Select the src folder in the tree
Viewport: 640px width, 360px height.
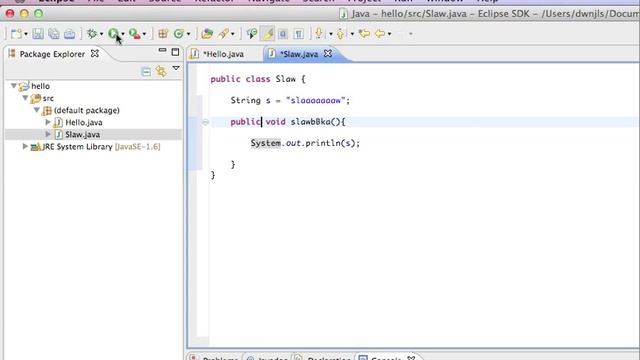coord(48,98)
